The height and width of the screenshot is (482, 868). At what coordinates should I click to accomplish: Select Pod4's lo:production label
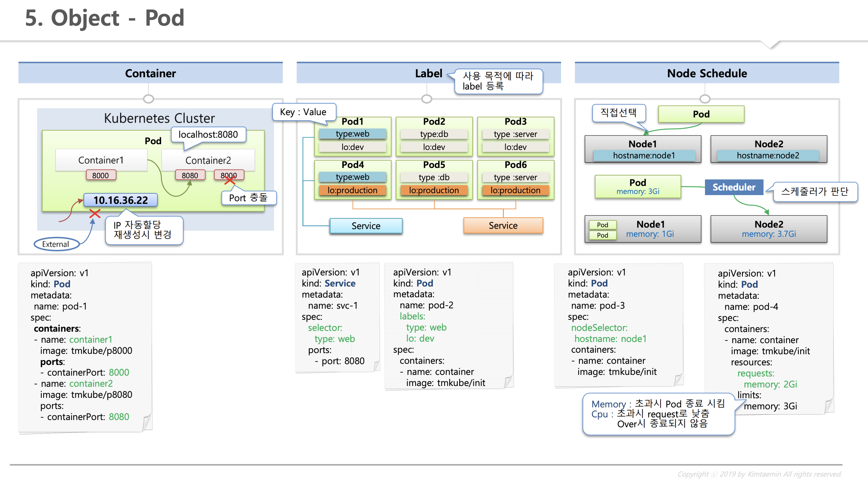click(352, 190)
